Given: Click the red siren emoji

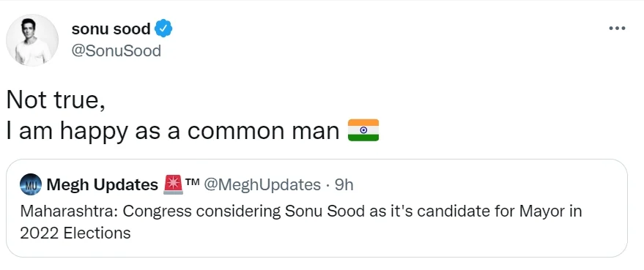Looking at the screenshot, I should [173, 185].
